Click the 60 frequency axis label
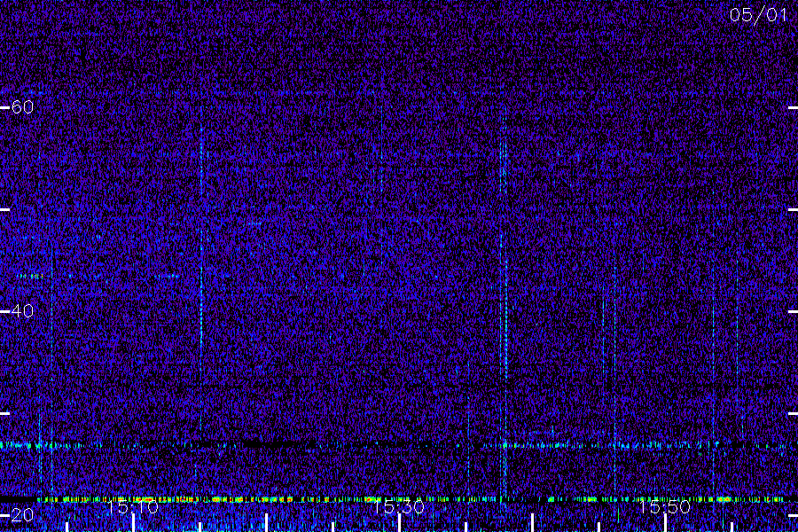This screenshot has width=798, height=532. [x=22, y=107]
